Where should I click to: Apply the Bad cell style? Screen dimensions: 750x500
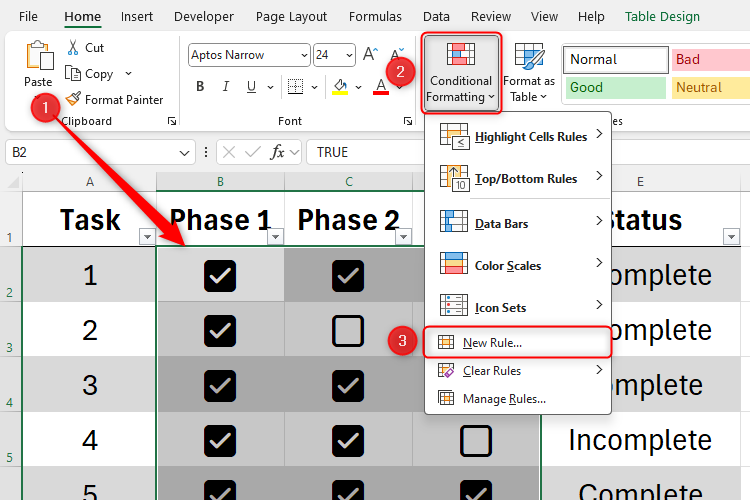point(710,59)
